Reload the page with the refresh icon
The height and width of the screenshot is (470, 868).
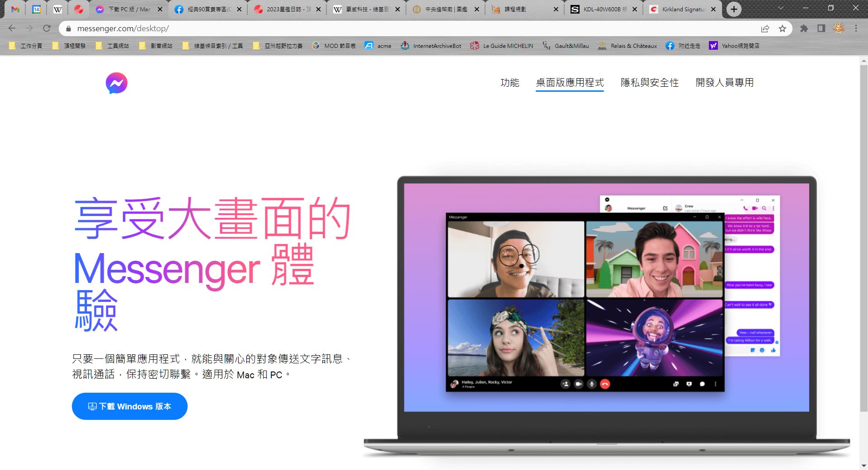pos(47,28)
